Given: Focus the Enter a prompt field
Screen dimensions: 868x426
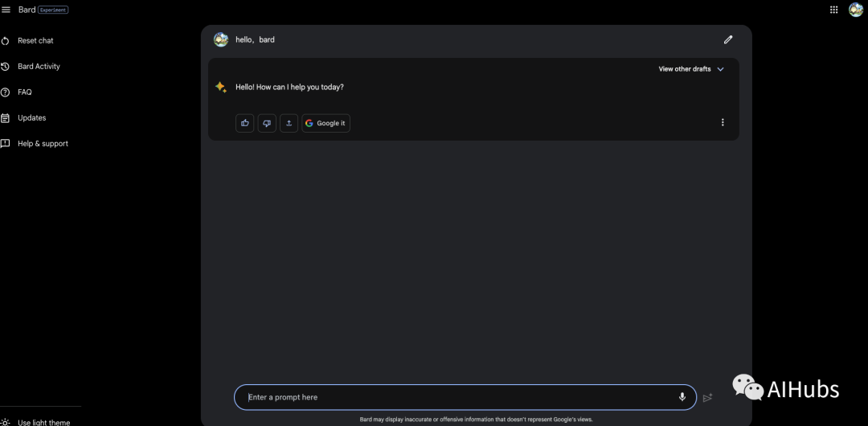Looking at the screenshot, I should (458, 397).
